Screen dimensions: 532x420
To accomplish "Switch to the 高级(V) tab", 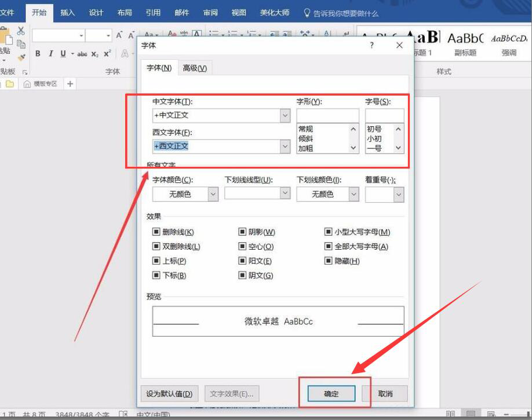I will (x=194, y=68).
